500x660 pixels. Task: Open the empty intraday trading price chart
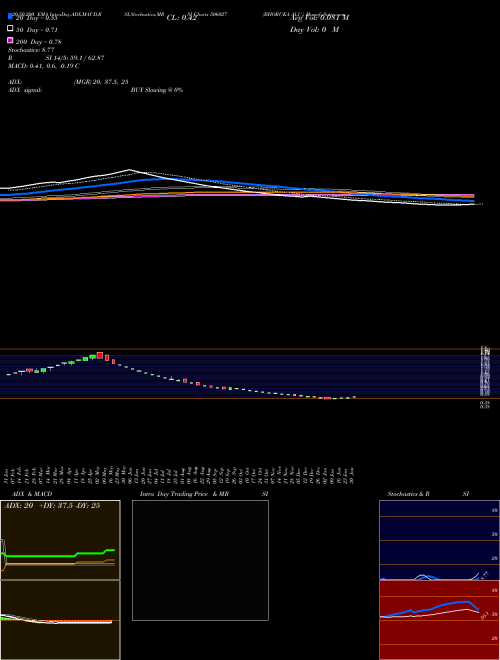[200, 560]
